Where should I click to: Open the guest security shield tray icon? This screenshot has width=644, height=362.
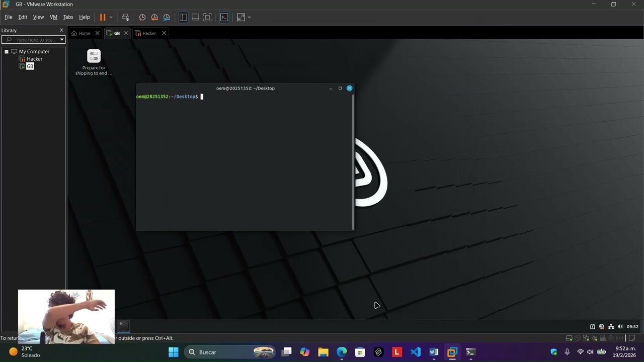point(601,326)
